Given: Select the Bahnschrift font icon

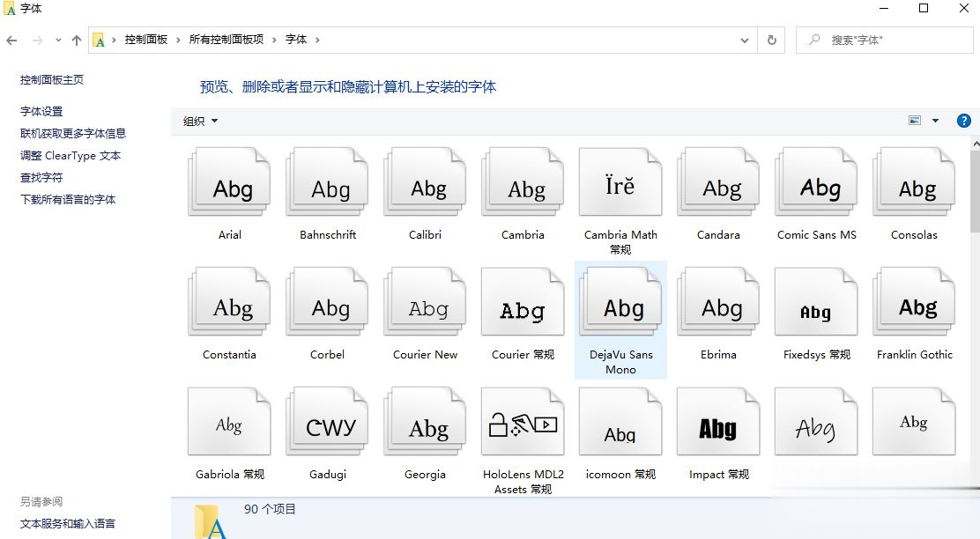Looking at the screenshot, I should coord(328,182).
